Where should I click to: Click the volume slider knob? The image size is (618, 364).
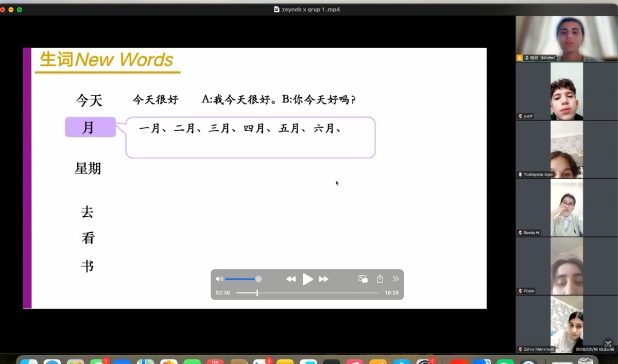[x=259, y=279]
